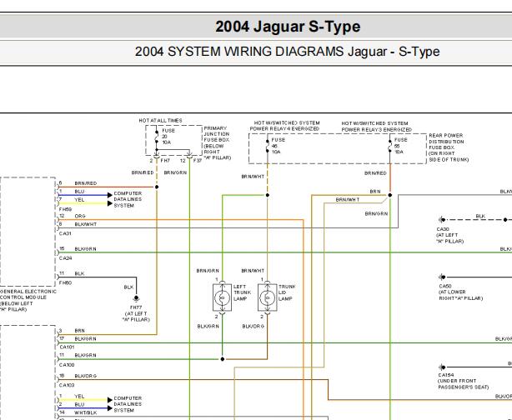Click the CA21 connector label
The height and width of the screenshot is (420, 512).
click(65, 233)
